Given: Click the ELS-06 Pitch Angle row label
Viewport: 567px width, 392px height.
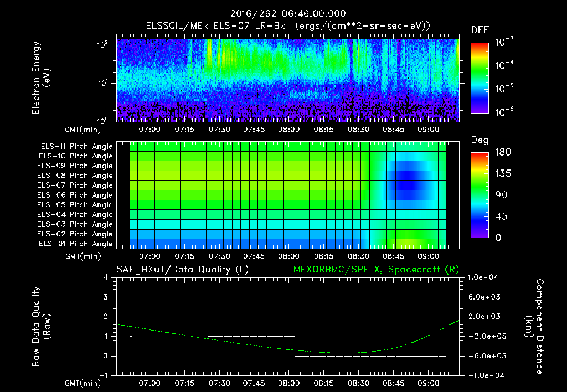Looking at the screenshot, I should click(75, 195).
